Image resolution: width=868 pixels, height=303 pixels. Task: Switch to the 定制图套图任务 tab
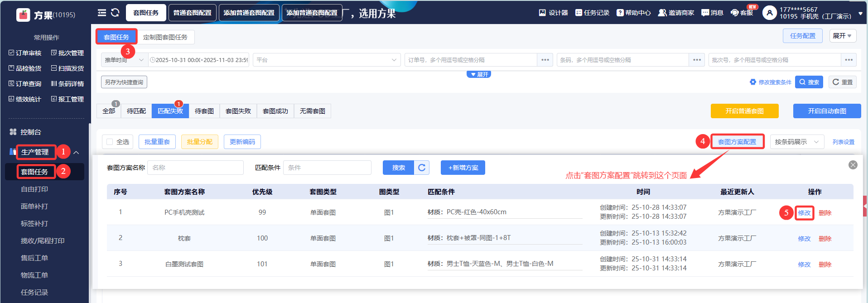click(x=165, y=37)
